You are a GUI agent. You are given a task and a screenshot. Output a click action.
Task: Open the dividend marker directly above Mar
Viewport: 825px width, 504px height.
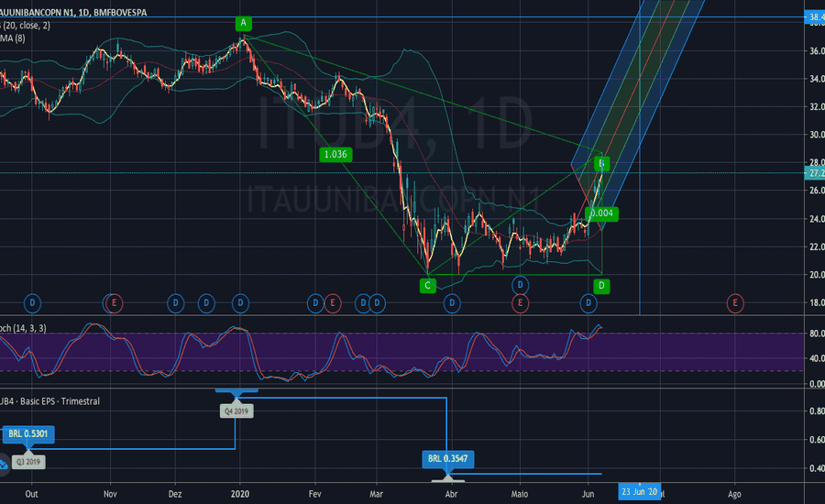click(377, 303)
